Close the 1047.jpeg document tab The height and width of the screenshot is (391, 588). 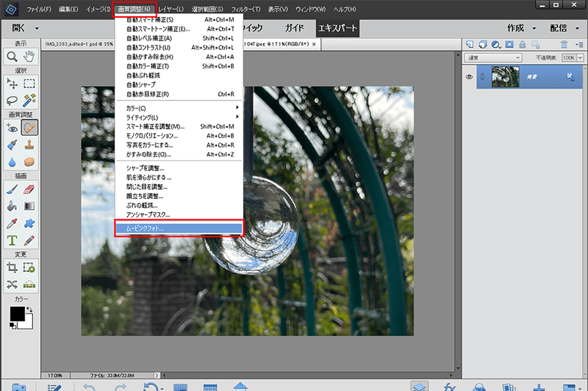pyautogui.click(x=314, y=44)
